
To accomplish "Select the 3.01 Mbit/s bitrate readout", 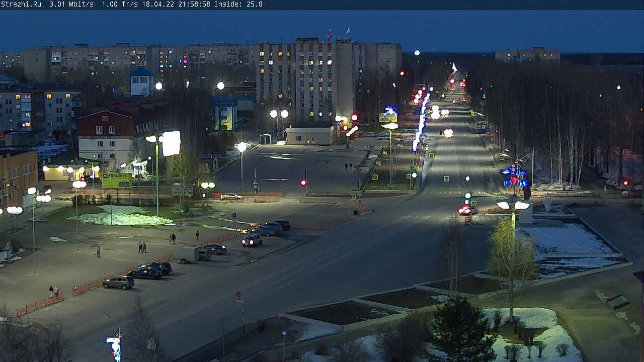I will coord(71,4).
